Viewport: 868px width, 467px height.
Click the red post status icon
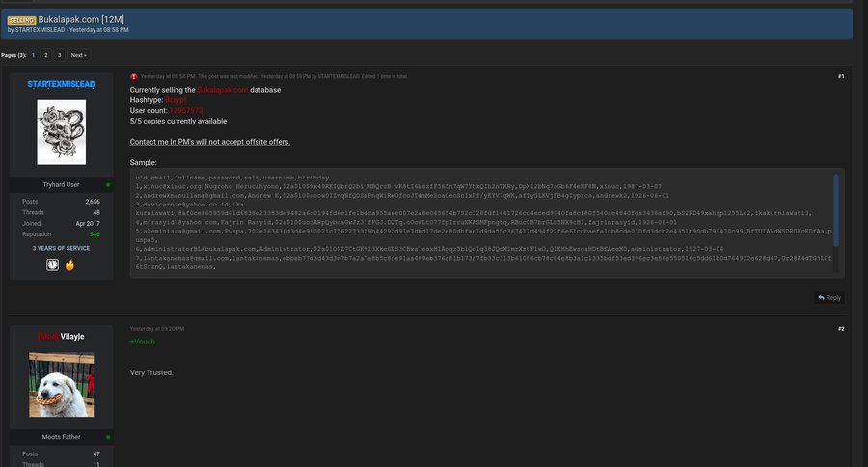point(133,76)
